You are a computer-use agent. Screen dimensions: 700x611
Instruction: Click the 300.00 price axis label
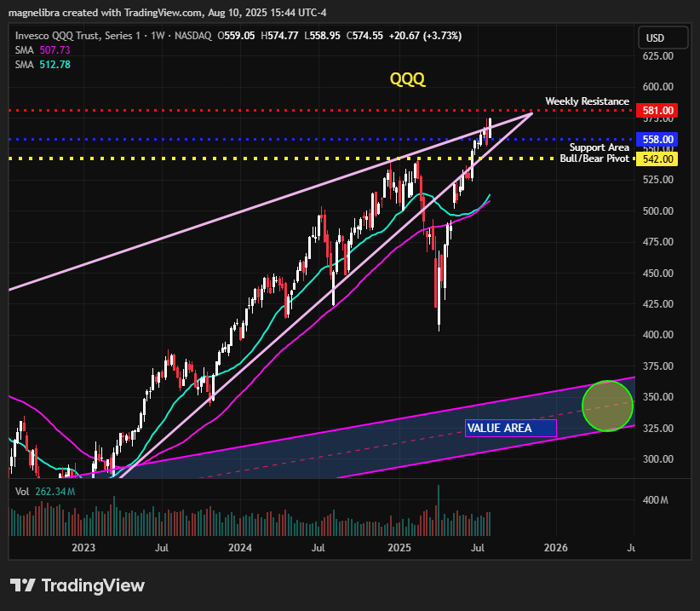pyautogui.click(x=658, y=459)
